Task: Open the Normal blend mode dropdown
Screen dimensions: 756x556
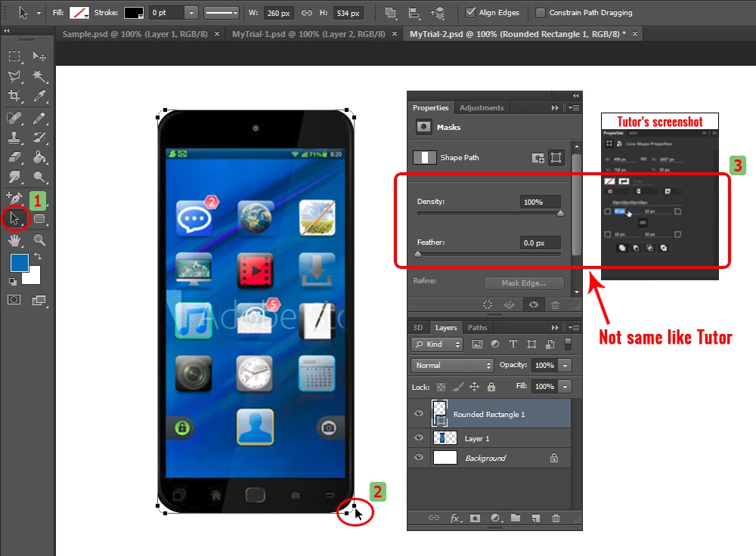Action: (452, 365)
